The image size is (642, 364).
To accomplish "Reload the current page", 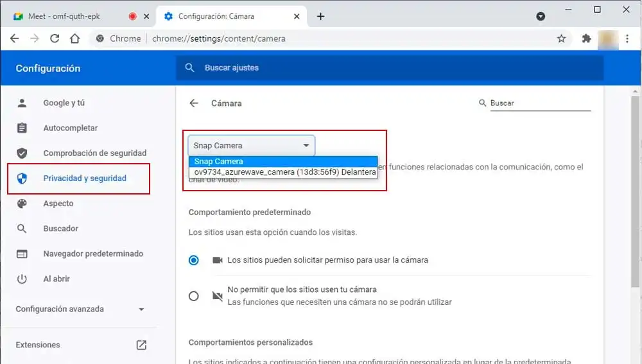I will (55, 39).
